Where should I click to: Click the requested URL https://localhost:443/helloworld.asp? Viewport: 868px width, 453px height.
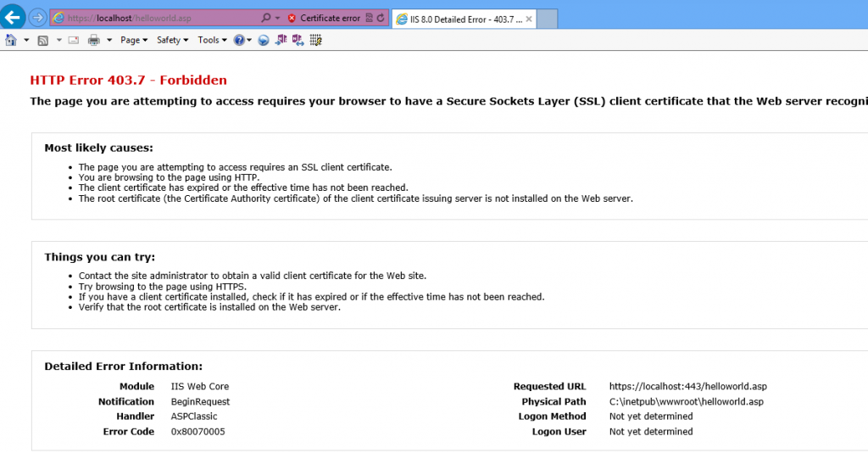(688, 387)
